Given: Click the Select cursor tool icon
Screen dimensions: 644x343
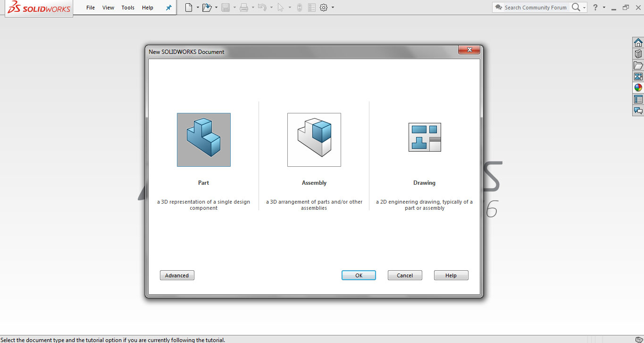Looking at the screenshot, I should [x=281, y=8].
